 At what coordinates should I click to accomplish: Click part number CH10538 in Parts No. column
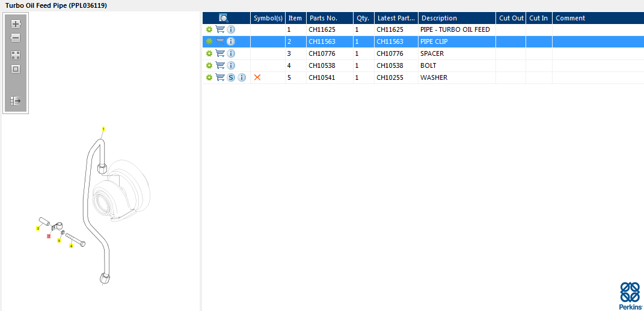[322, 65]
